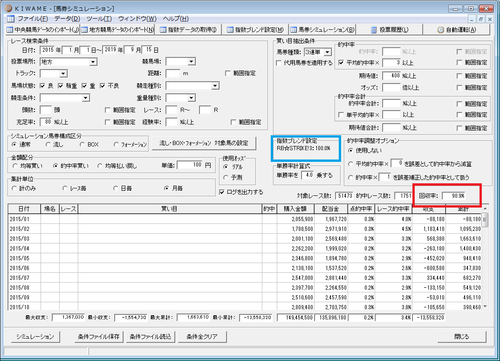Expand the 馬券種類 dropdown showing 3連単
Viewport: 500px width, 361px height.
327,52
